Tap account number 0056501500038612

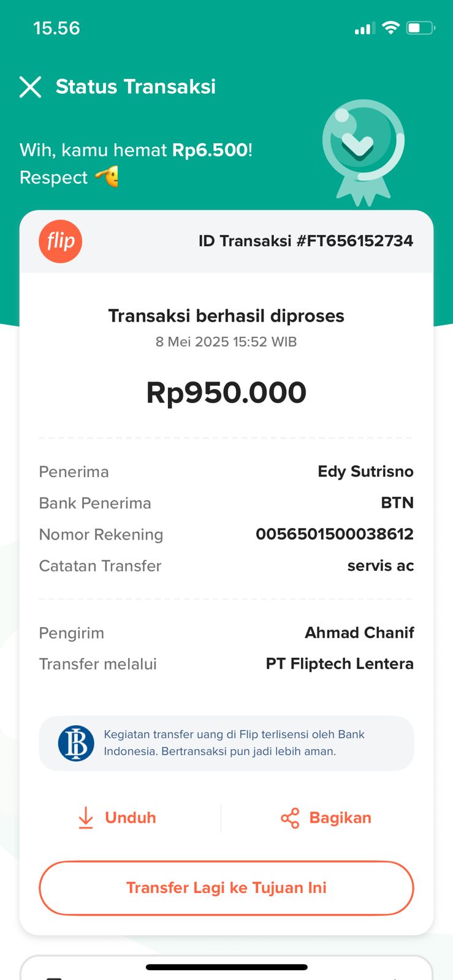(x=334, y=534)
